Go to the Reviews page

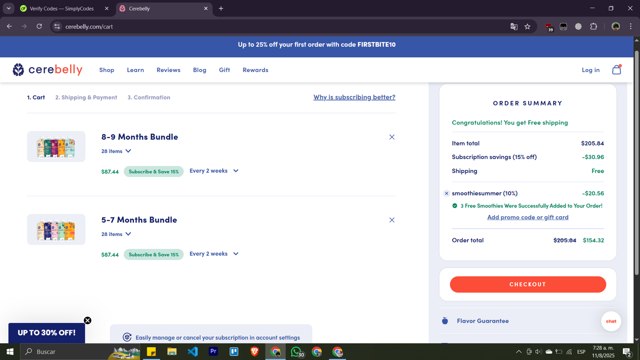pos(168,70)
